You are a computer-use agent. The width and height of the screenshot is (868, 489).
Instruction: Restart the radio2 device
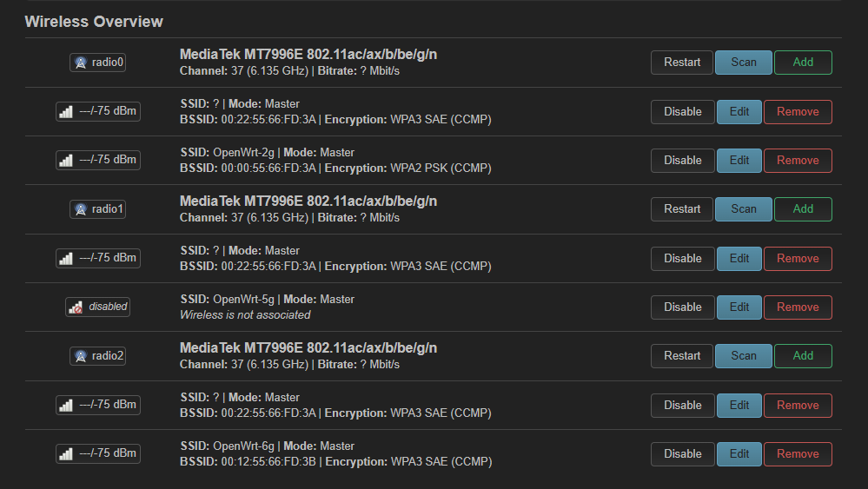click(682, 356)
